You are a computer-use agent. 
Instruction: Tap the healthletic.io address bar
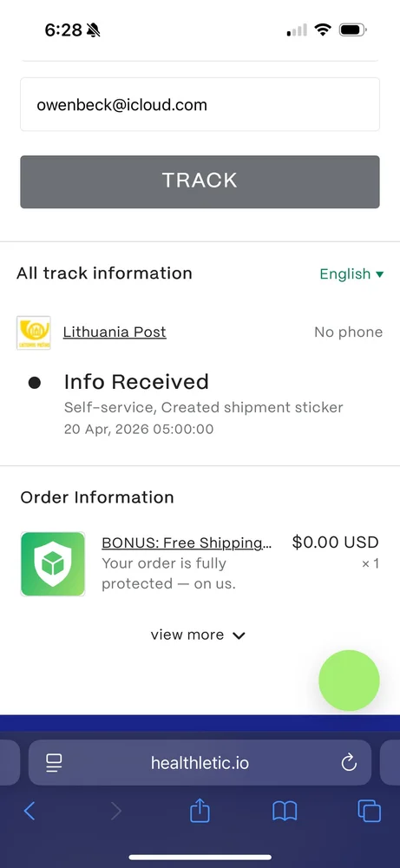click(200, 763)
